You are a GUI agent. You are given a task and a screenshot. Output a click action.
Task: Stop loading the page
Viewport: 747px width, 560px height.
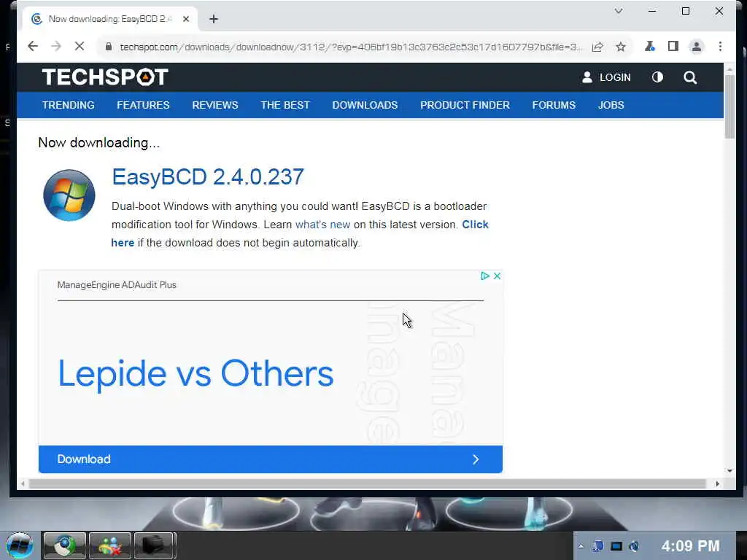click(x=80, y=46)
